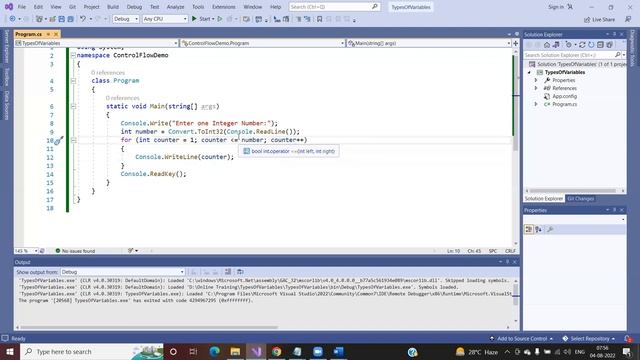
Task: Click Categorized view icon in Properties panel
Action: point(529,229)
